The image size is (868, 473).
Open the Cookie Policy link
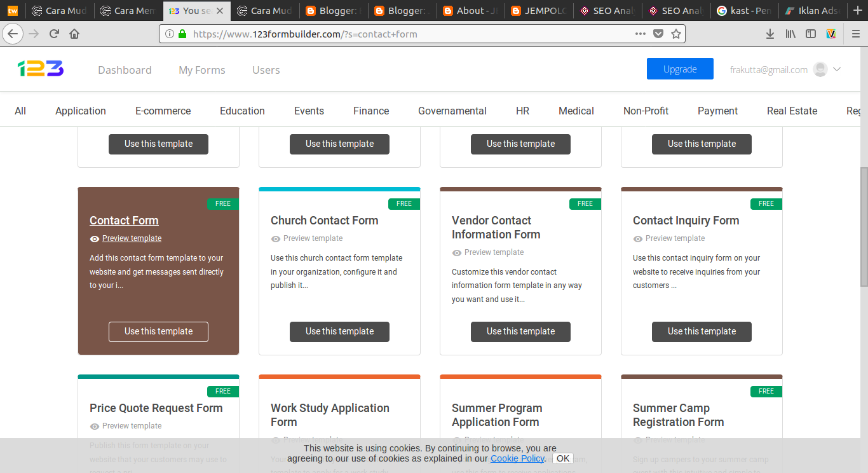517,458
